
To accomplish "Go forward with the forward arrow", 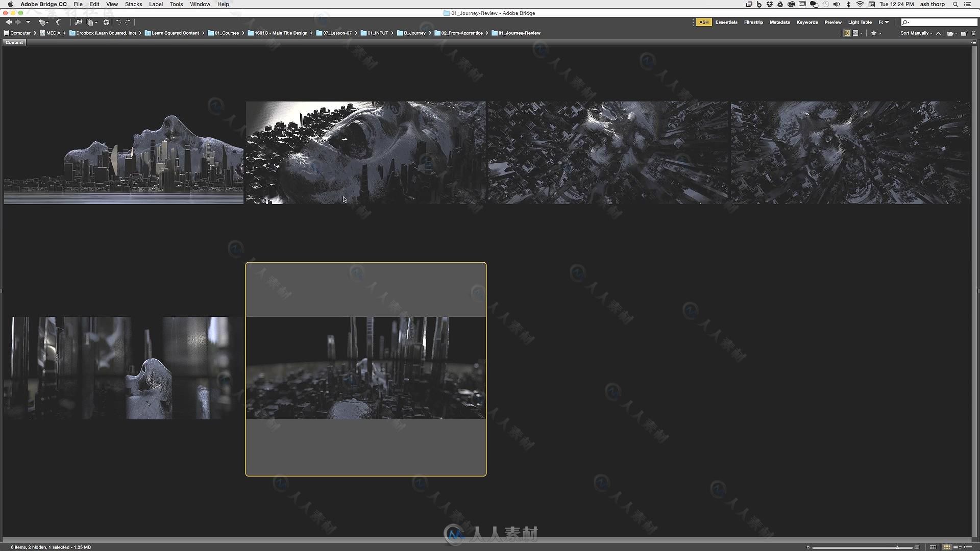I will [18, 22].
